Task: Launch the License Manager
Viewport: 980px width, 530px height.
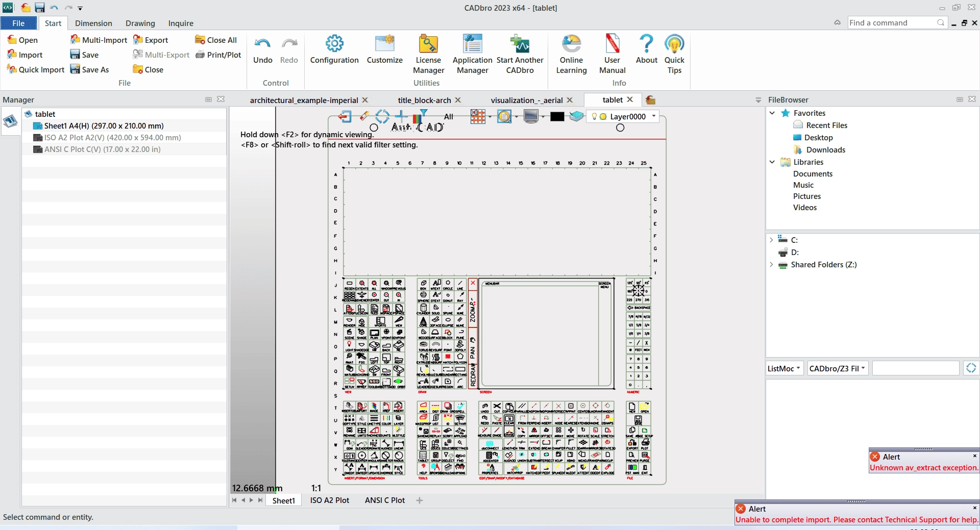Action: point(429,55)
